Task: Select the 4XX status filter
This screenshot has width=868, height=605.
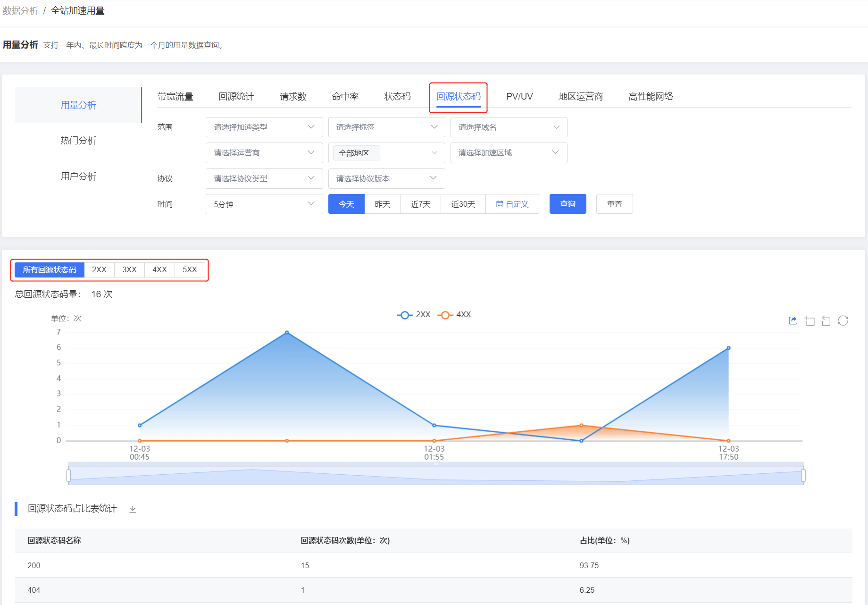Action: click(x=160, y=270)
